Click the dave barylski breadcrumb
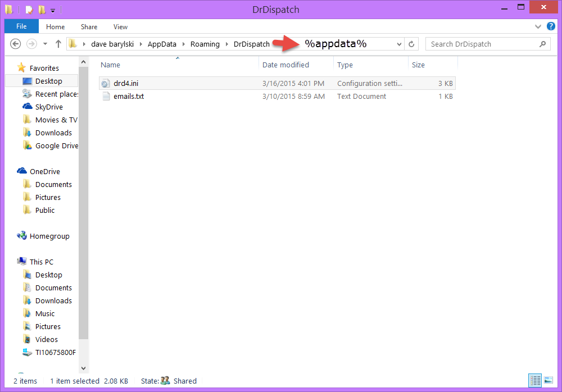This screenshot has height=392, width=562. point(112,44)
